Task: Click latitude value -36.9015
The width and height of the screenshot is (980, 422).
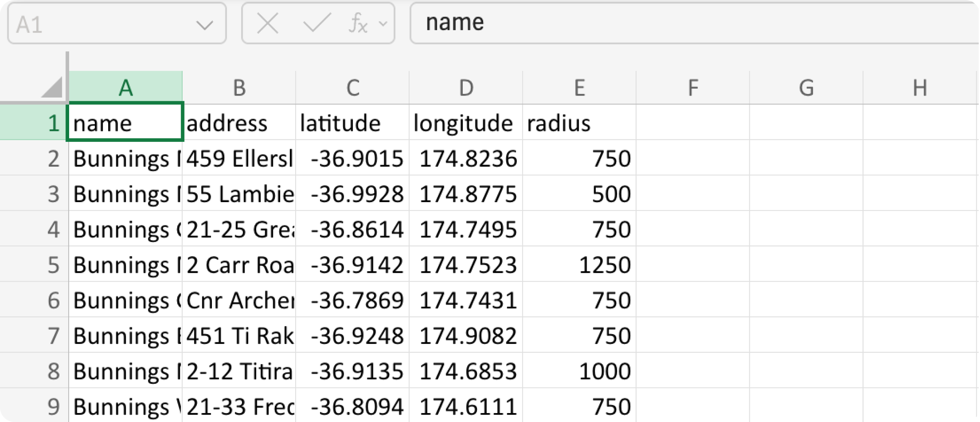Action: [353, 158]
